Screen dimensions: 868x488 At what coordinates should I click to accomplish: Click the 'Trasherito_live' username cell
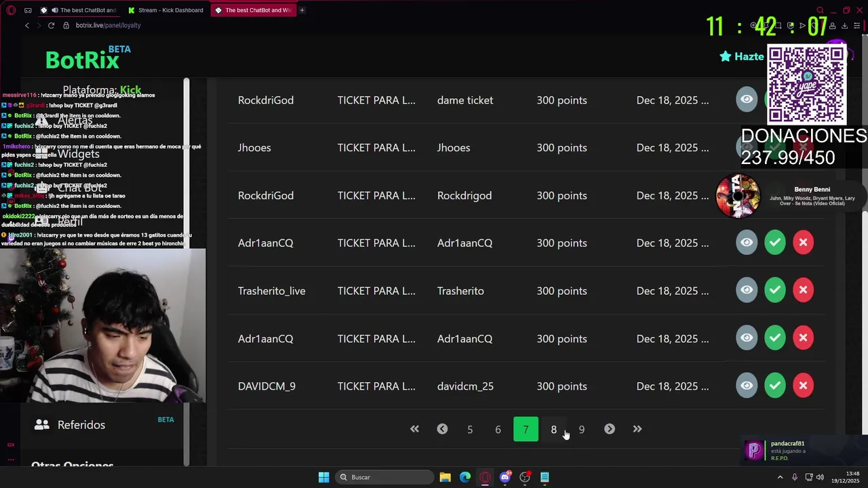coord(271,291)
